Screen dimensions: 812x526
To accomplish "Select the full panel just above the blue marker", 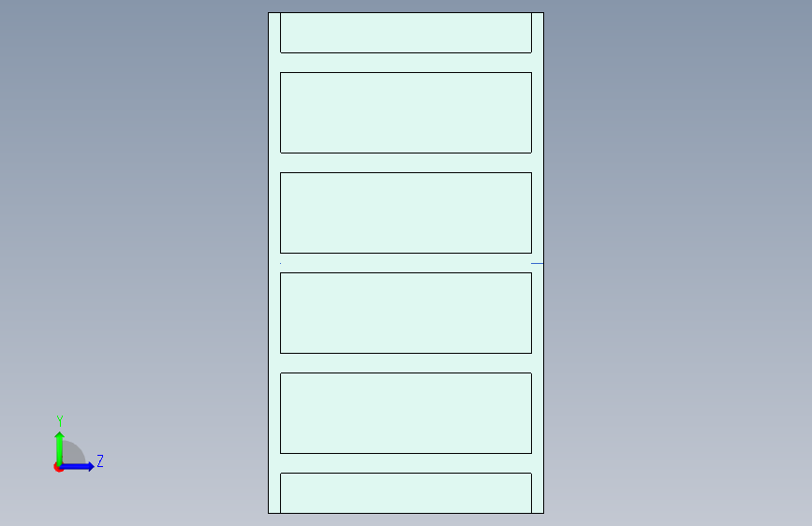I will pyautogui.click(x=406, y=212).
